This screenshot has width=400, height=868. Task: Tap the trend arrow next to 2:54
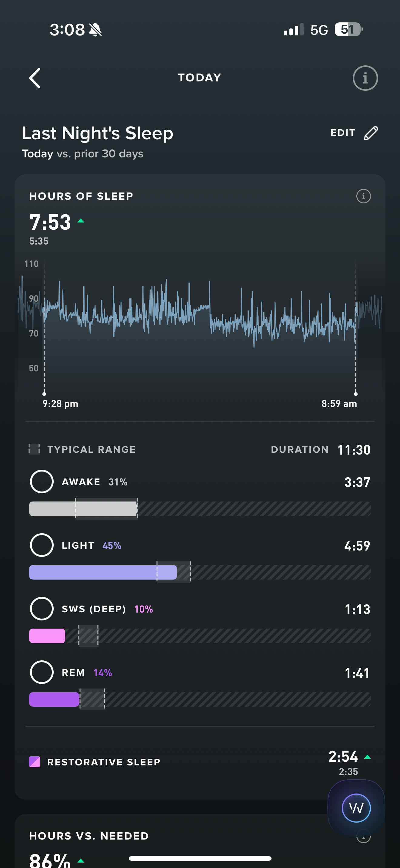(367, 757)
